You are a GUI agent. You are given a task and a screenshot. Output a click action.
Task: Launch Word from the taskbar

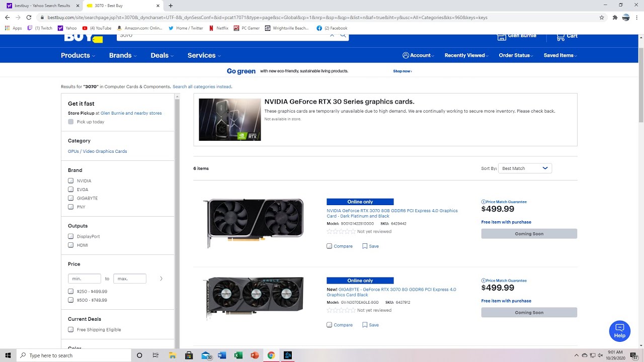pyautogui.click(x=222, y=355)
